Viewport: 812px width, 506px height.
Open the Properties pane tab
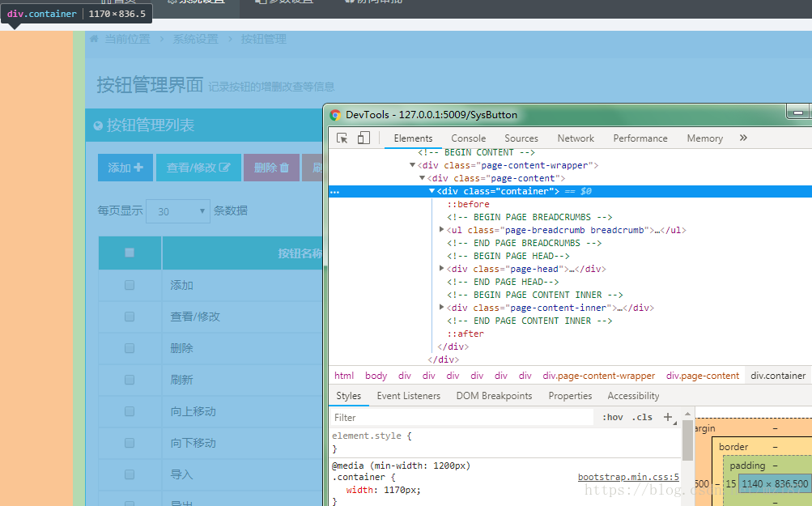(570, 396)
